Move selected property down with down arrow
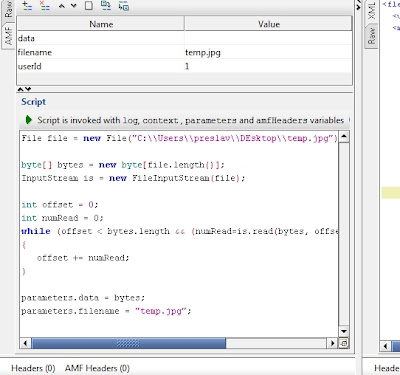 pos(74,6)
